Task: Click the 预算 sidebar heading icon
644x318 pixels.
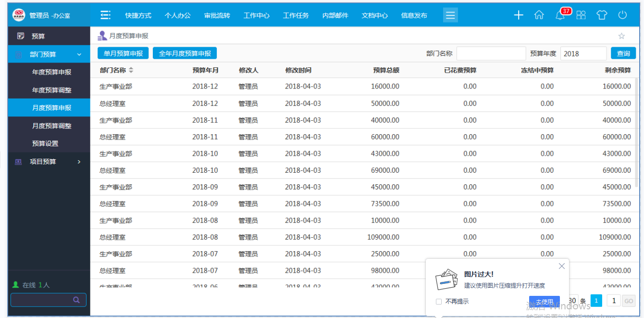Action: (x=20, y=36)
